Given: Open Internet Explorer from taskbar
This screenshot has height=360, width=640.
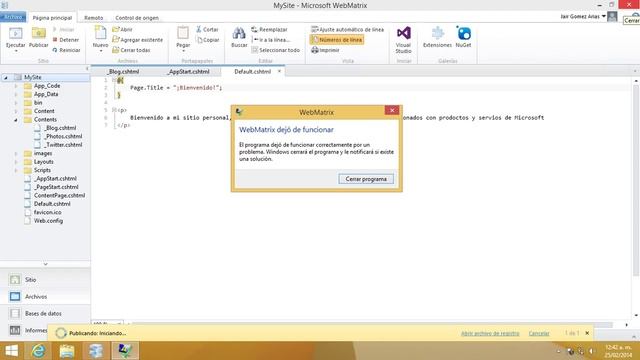Looking at the screenshot, I should coord(38,351).
